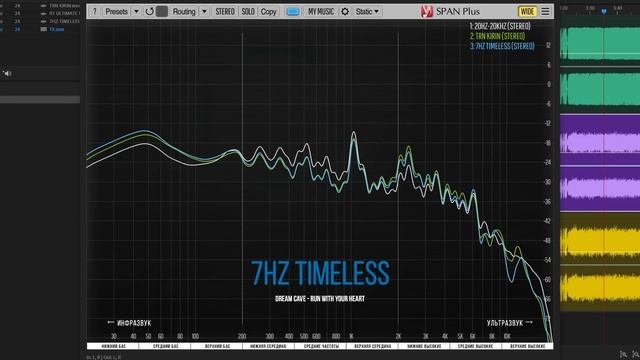The image size is (640, 360).
Task: Click the lower green waveform clip
Action: tap(600, 89)
